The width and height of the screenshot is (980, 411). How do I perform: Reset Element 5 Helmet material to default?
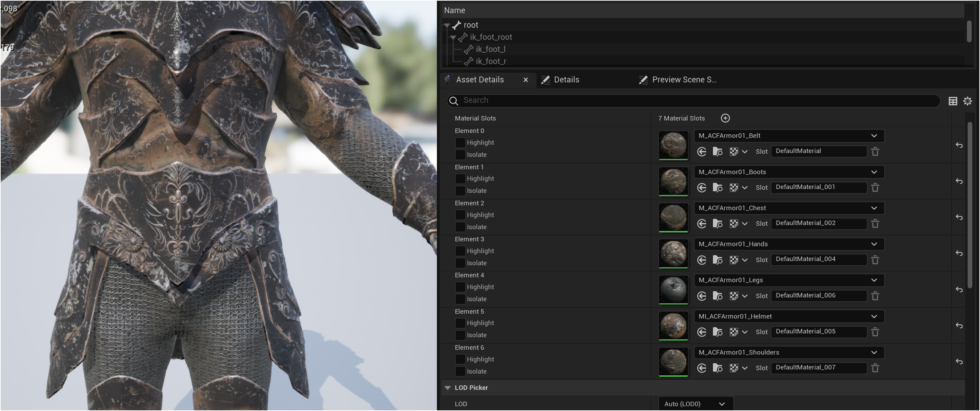pyautogui.click(x=959, y=326)
